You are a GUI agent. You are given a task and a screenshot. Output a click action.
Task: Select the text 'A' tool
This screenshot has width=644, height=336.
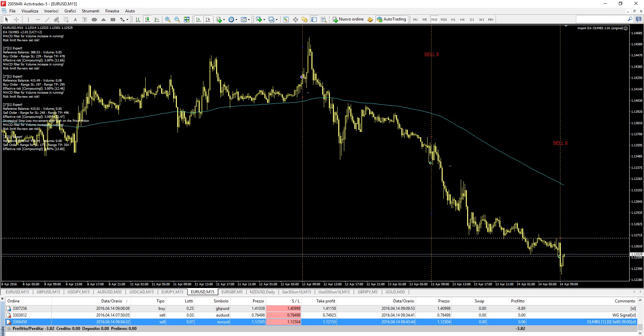tap(75, 19)
